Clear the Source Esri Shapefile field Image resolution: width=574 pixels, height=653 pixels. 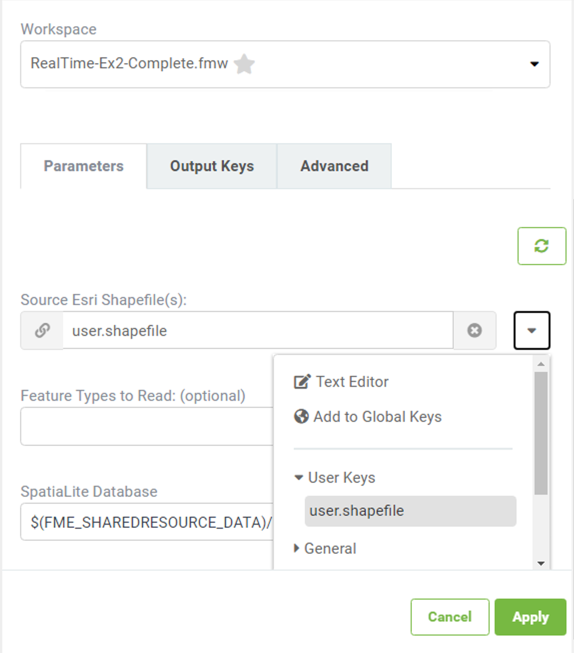point(474,330)
